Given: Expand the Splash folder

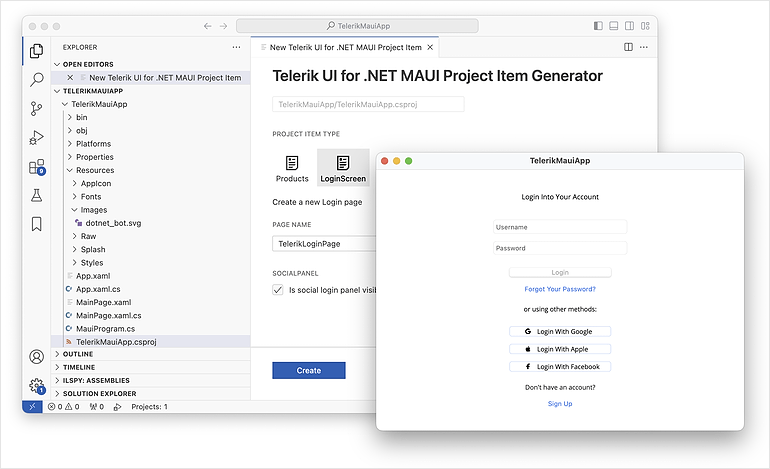Looking at the screenshot, I should pyautogui.click(x=75, y=249).
